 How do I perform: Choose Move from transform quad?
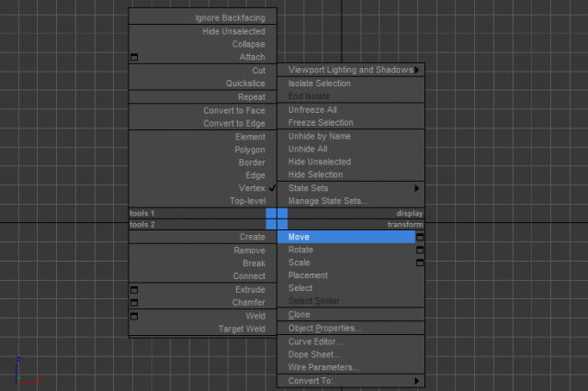(x=346, y=237)
